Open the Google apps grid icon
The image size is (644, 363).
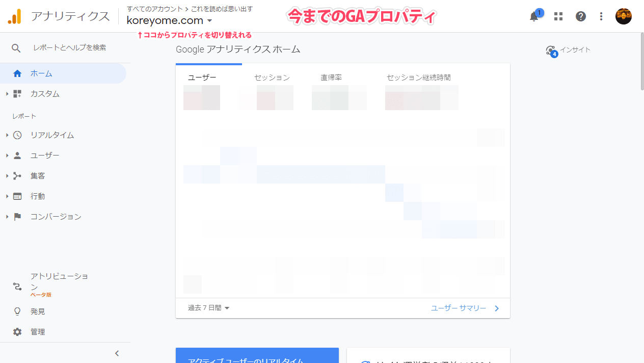558,16
